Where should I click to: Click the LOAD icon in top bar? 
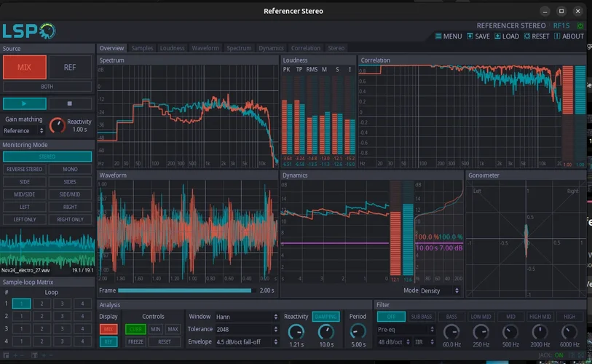pos(497,36)
